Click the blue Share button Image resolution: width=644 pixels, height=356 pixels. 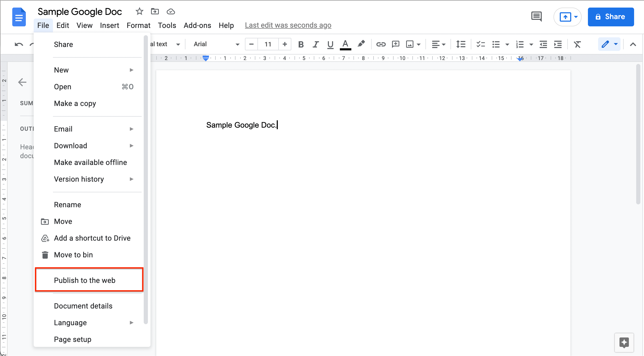(611, 17)
